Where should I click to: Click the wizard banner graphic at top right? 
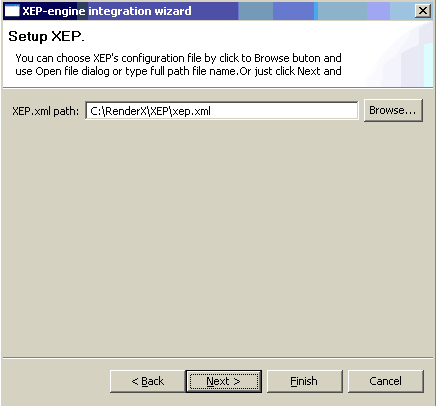click(400, 53)
